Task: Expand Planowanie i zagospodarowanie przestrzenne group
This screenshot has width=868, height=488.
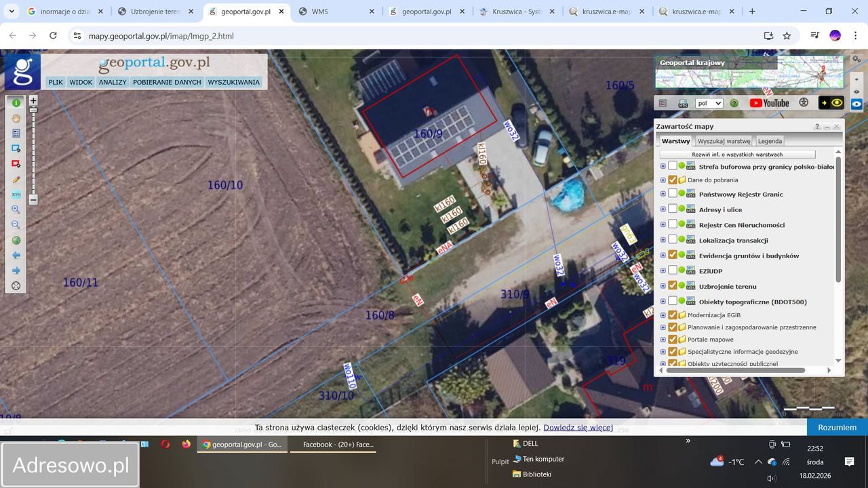Action: click(x=663, y=327)
